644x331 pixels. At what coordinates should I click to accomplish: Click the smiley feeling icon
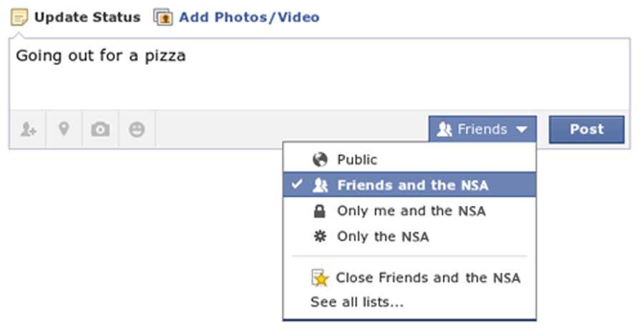137,129
